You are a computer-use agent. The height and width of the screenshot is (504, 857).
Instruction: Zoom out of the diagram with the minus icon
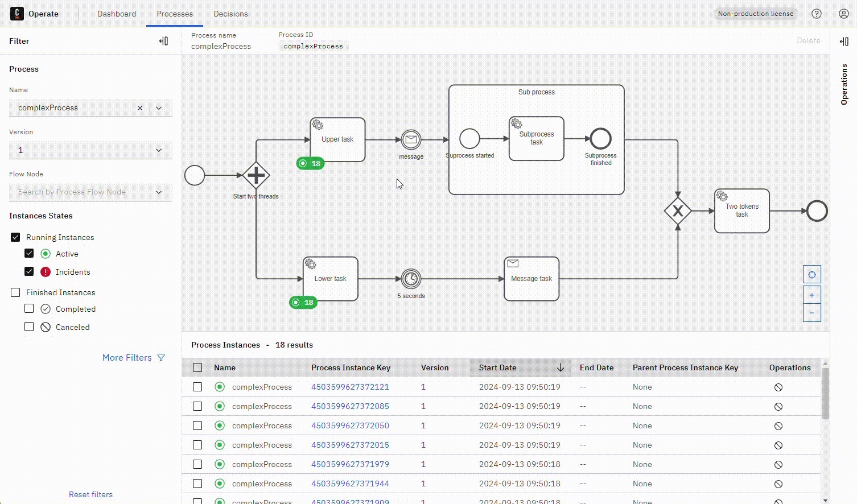812,313
